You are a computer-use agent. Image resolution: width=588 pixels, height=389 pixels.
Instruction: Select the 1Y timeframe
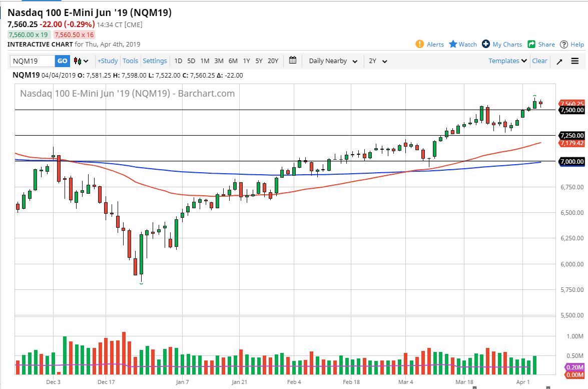246,61
